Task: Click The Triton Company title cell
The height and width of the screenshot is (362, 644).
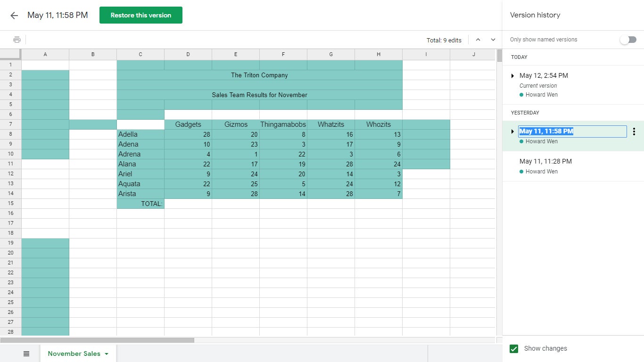Action: (259, 75)
